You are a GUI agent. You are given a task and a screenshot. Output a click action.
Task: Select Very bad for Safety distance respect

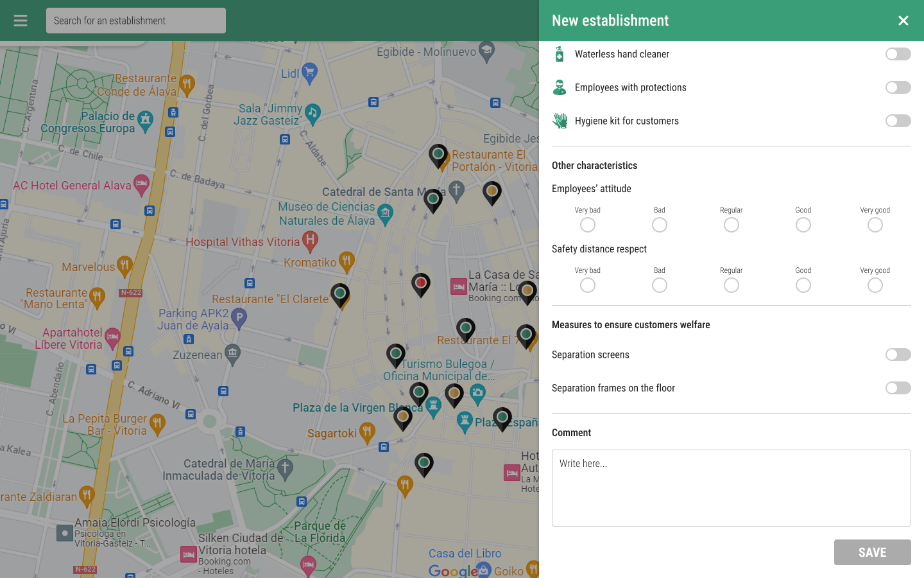(x=588, y=285)
